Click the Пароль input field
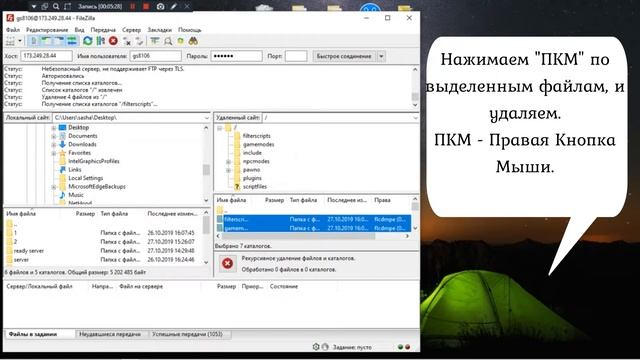 coord(236,56)
